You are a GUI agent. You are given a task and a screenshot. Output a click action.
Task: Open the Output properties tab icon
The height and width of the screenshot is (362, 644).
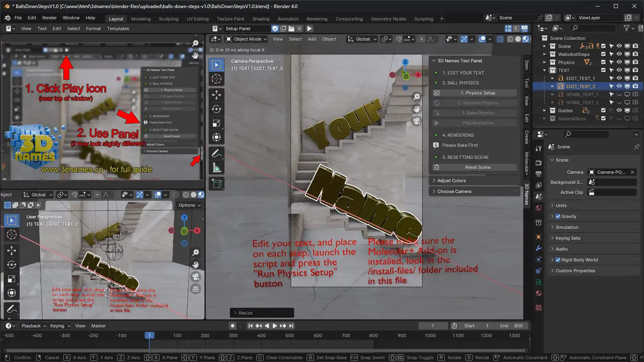click(539, 174)
